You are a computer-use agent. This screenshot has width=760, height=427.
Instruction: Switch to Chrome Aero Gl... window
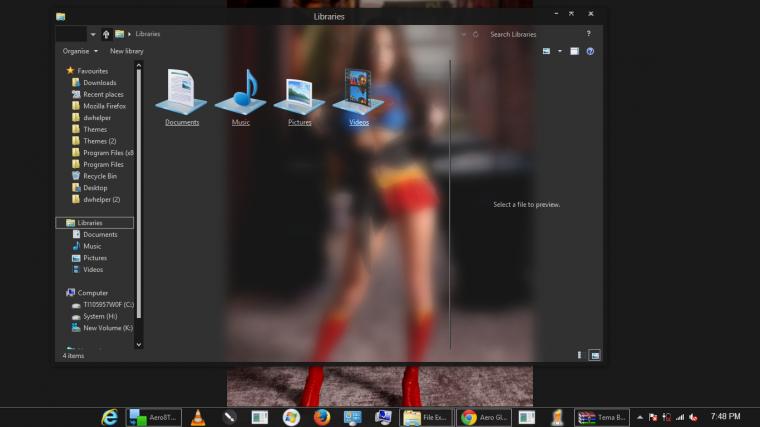click(x=484, y=417)
